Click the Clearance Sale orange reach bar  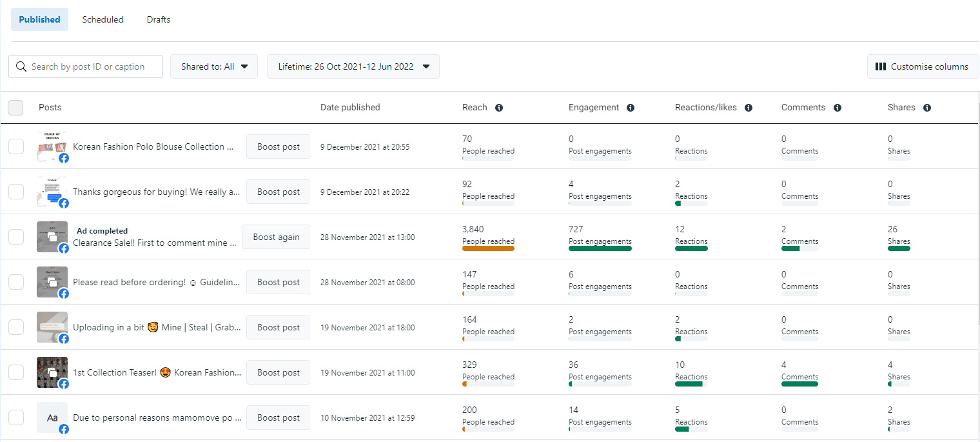tap(488, 248)
